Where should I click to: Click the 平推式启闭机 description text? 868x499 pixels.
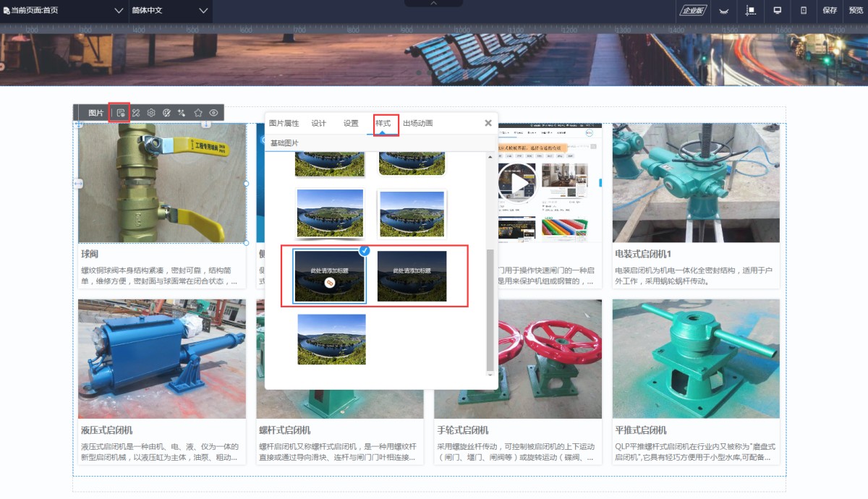click(x=694, y=452)
